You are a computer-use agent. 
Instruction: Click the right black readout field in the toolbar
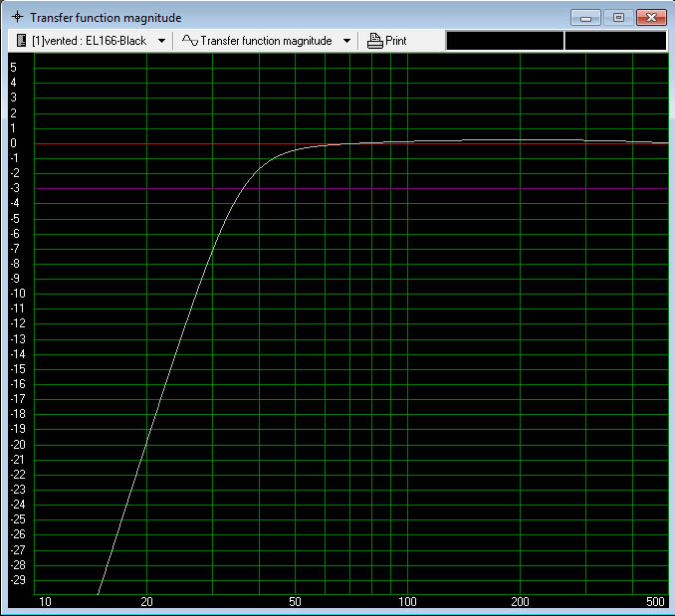click(x=615, y=41)
